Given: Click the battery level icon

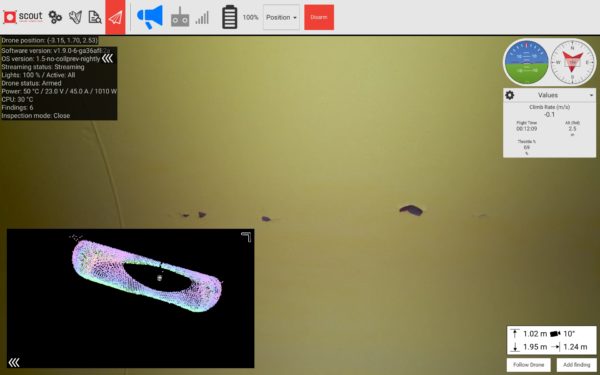Looking at the screenshot, I should tap(230, 17).
